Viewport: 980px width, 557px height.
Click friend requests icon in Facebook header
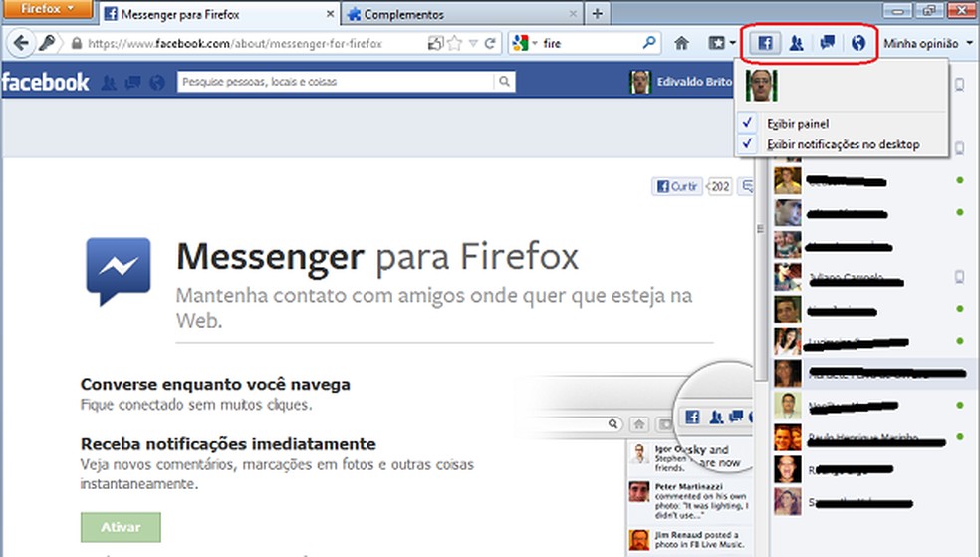109,83
